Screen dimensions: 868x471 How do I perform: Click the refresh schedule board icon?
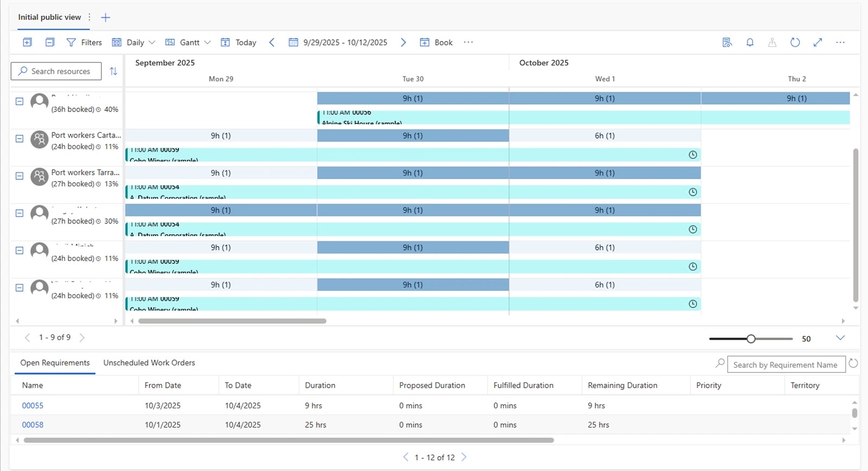pyautogui.click(x=795, y=42)
